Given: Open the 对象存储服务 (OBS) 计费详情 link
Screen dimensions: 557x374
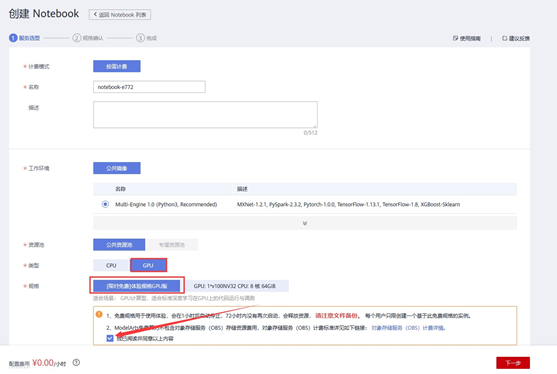Looking at the screenshot, I should pyautogui.click(x=408, y=328).
